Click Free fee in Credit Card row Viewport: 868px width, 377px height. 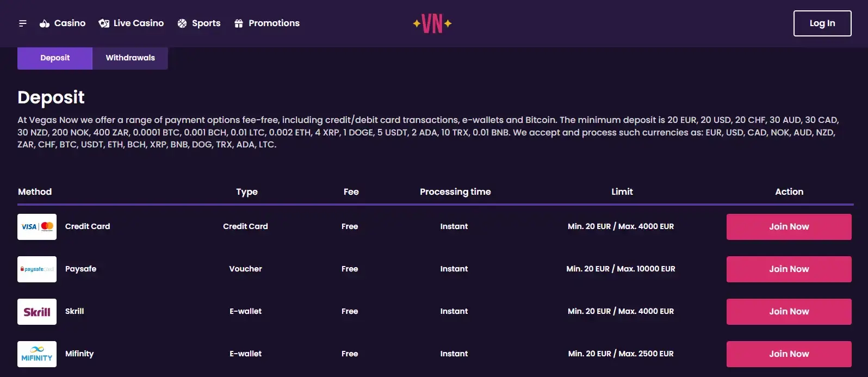pos(350,226)
